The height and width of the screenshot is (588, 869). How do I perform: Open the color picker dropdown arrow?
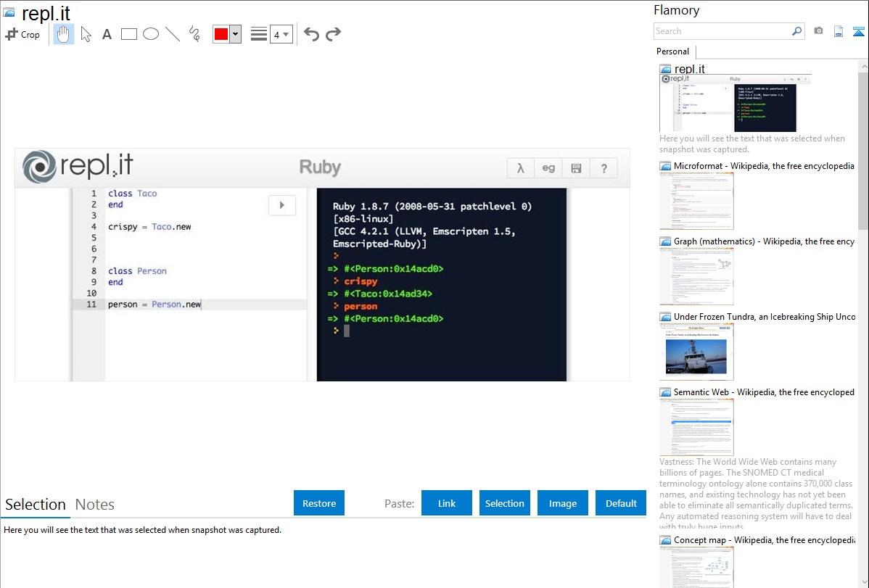coord(236,34)
